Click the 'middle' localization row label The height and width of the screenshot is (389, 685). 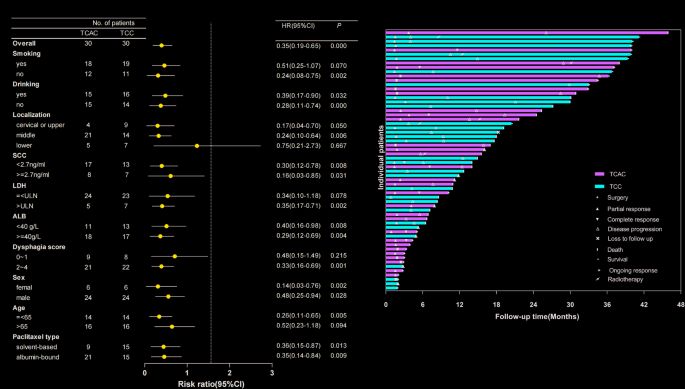pyautogui.click(x=25, y=135)
